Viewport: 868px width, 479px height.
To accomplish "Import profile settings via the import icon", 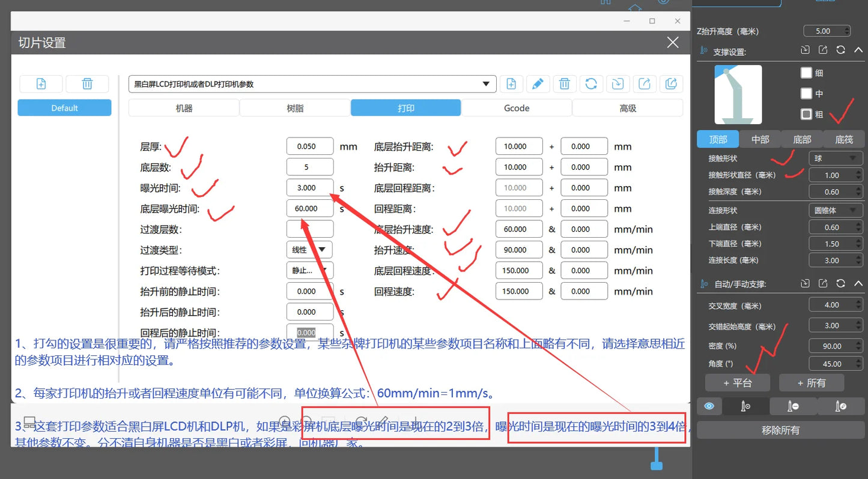I will point(618,83).
